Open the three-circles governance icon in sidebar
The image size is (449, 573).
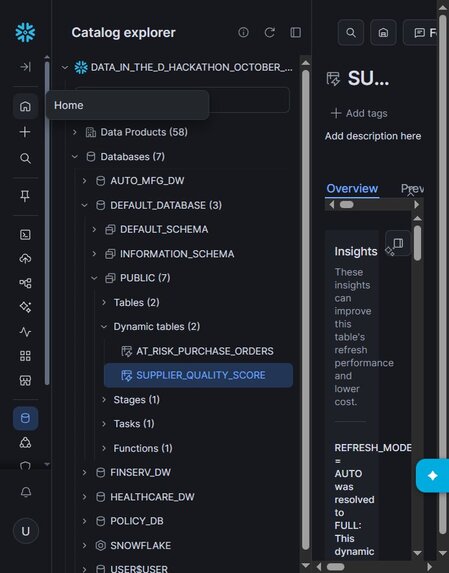[25, 443]
